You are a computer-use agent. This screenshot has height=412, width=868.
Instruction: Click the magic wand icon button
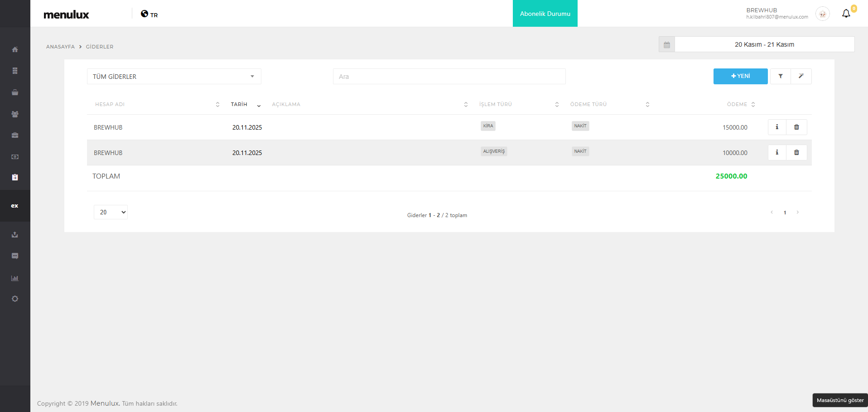tap(800, 76)
